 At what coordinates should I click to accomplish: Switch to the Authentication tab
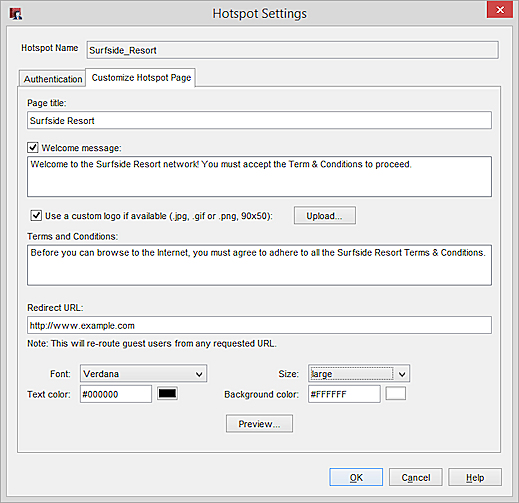pyautogui.click(x=53, y=79)
